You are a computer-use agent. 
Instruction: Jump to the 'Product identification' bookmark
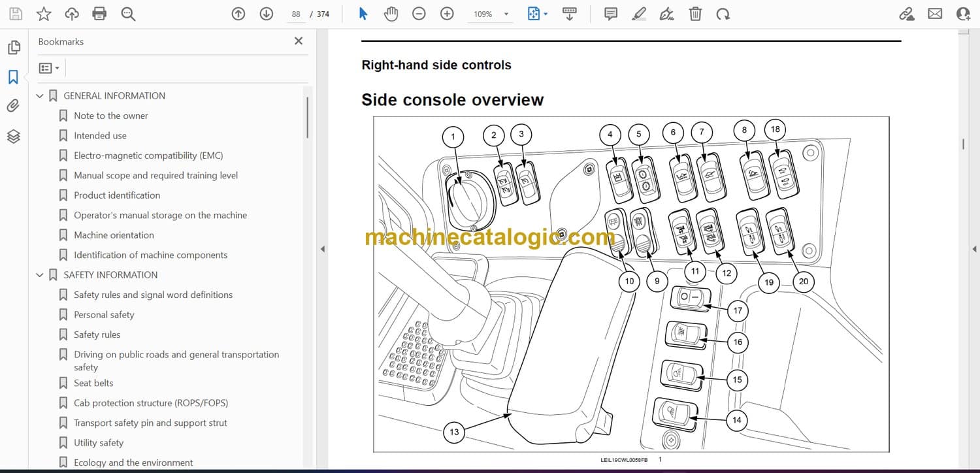pyautogui.click(x=117, y=195)
